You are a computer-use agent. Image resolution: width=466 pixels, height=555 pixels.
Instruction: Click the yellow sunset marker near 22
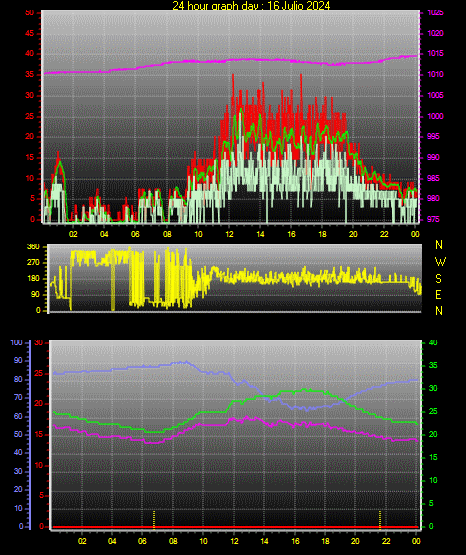[x=380, y=520]
